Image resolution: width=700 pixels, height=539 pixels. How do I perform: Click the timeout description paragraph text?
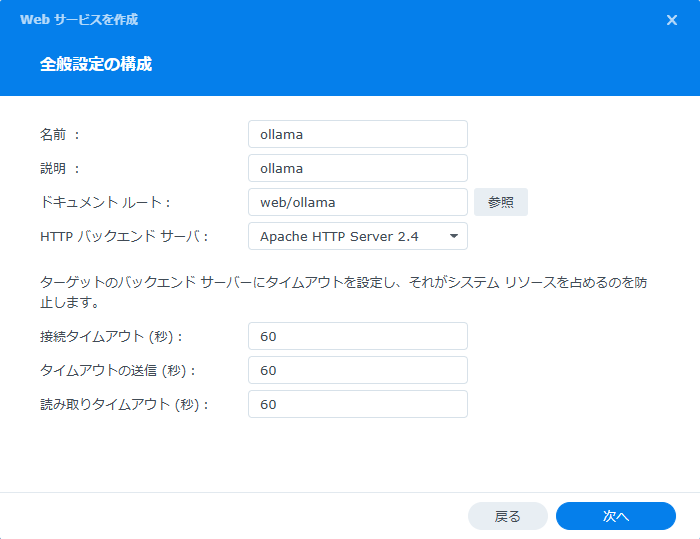[x=343, y=292]
